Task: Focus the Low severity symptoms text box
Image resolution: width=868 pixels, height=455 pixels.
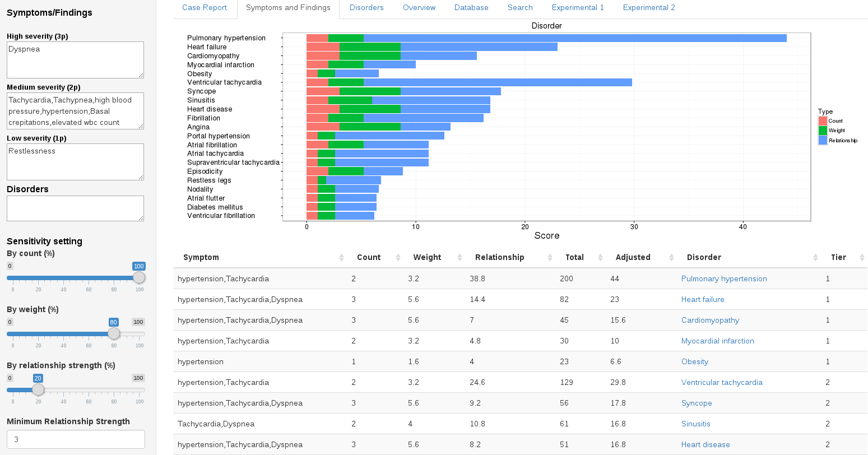Action: (75, 162)
